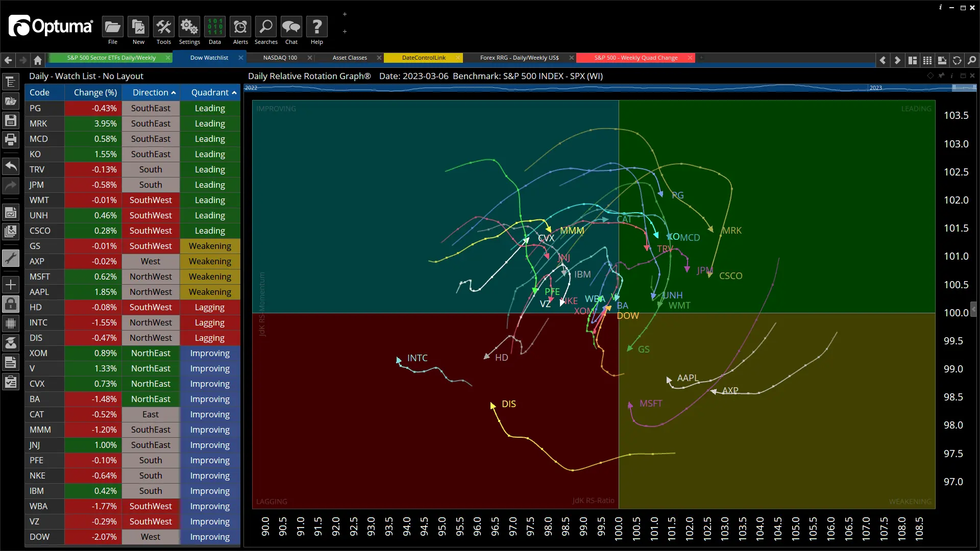Open the Help question mark icon
Screen dimensions: 980x551
[317, 27]
